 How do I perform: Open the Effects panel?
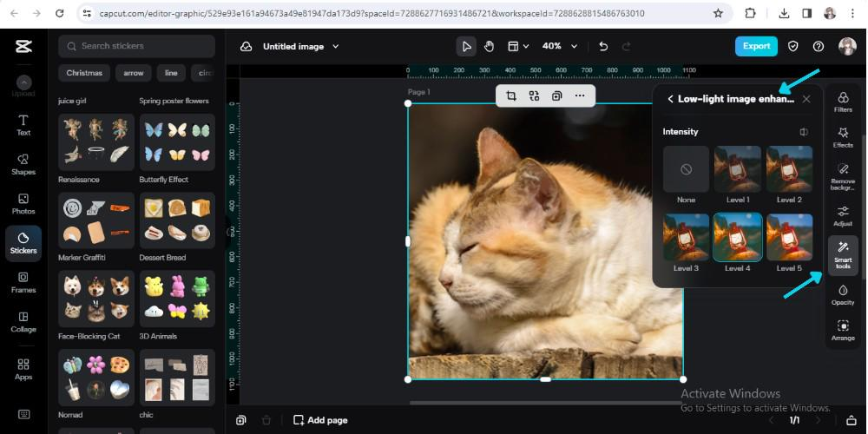click(x=843, y=137)
